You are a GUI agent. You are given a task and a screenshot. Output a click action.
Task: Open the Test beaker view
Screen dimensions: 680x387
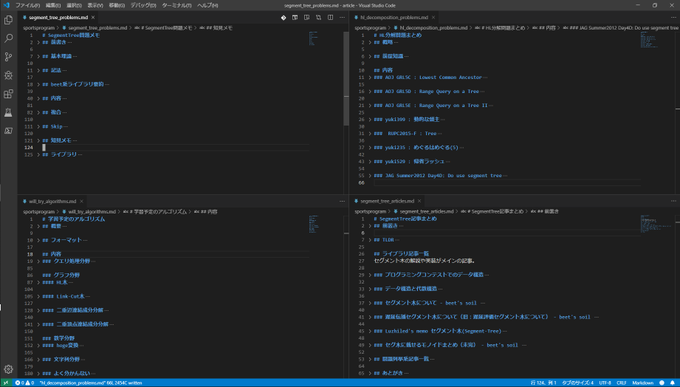click(x=8, y=112)
